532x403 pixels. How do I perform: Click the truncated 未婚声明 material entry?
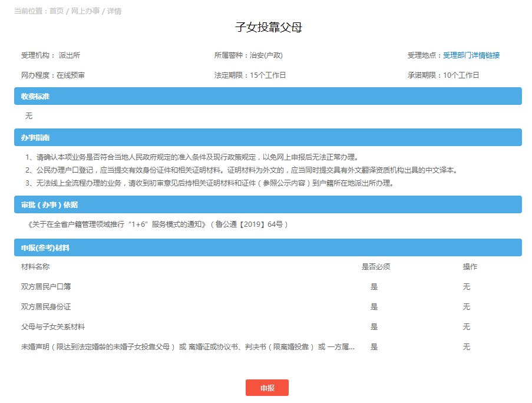pos(187,347)
